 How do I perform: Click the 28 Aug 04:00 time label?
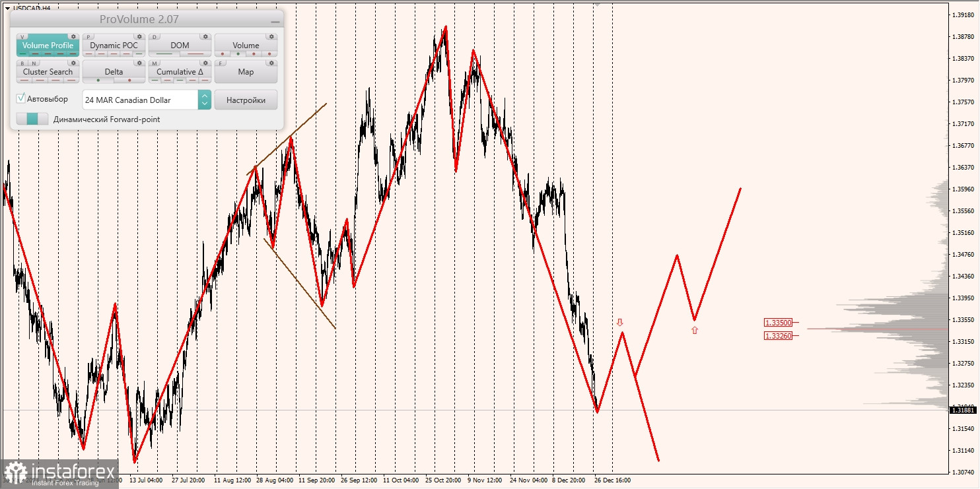pyautogui.click(x=275, y=480)
